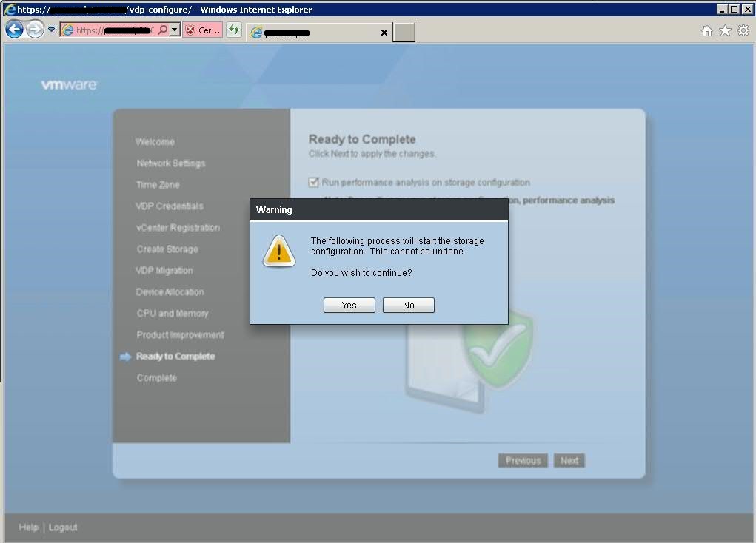Minimize the Internet Explorer window
756x543 pixels.
click(x=722, y=9)
